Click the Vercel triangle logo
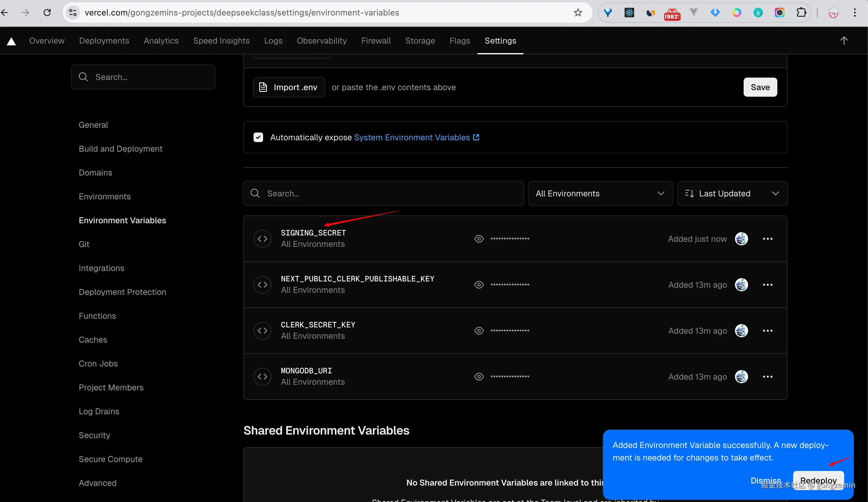This screenshot has width=868, height=502. [11, 41]
